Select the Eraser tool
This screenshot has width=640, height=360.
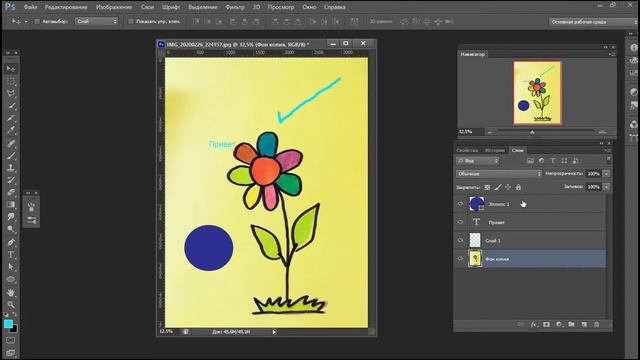pos(11,192)
